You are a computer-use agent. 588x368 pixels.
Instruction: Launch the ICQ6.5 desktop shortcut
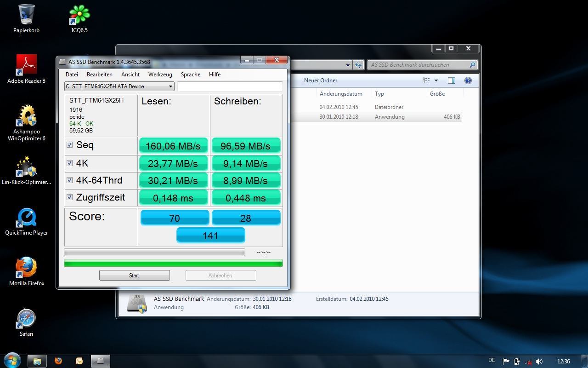click(x=79, y=18)
